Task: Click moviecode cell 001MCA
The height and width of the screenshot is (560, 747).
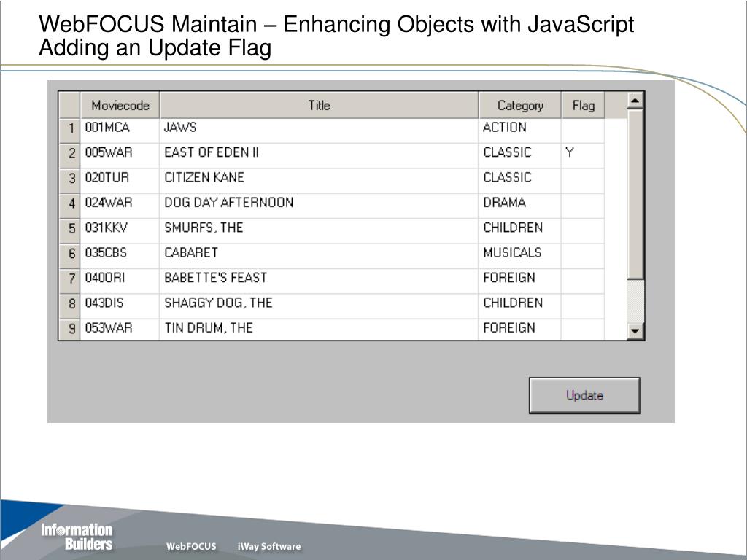Action: [x=120, y=131]
